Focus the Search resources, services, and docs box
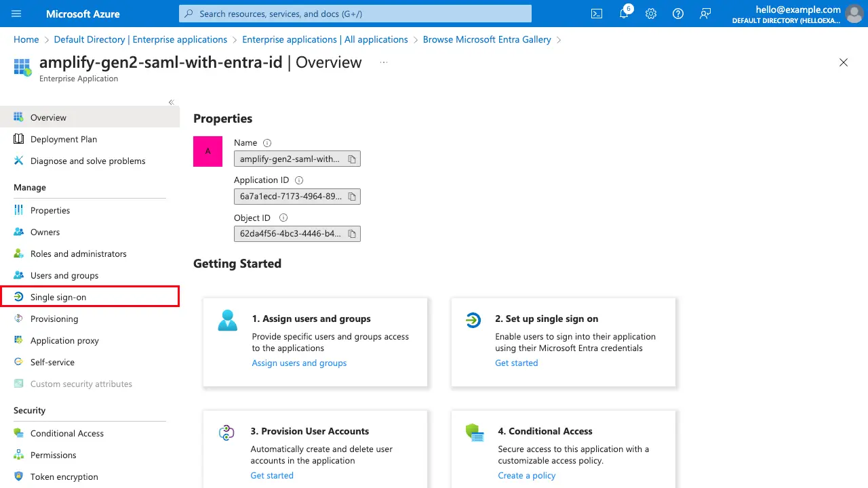868x488 pixels. pos(355,14)
